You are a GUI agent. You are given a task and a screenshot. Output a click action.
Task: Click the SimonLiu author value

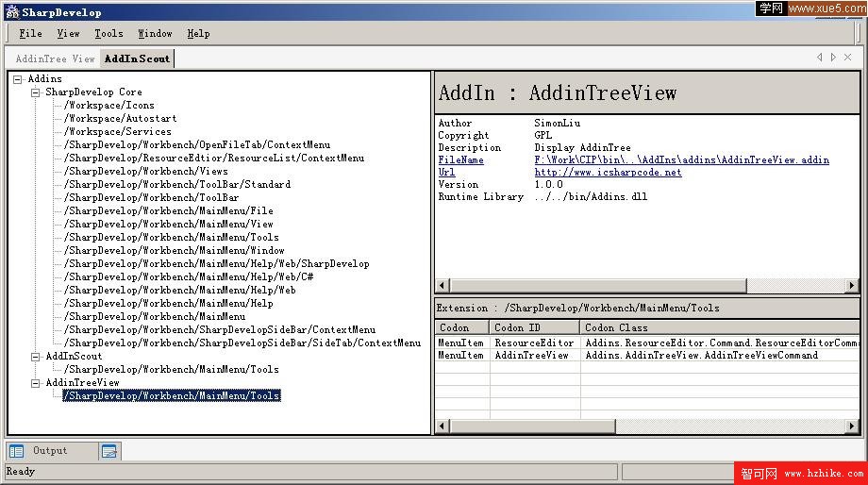[x=557, y=124]
